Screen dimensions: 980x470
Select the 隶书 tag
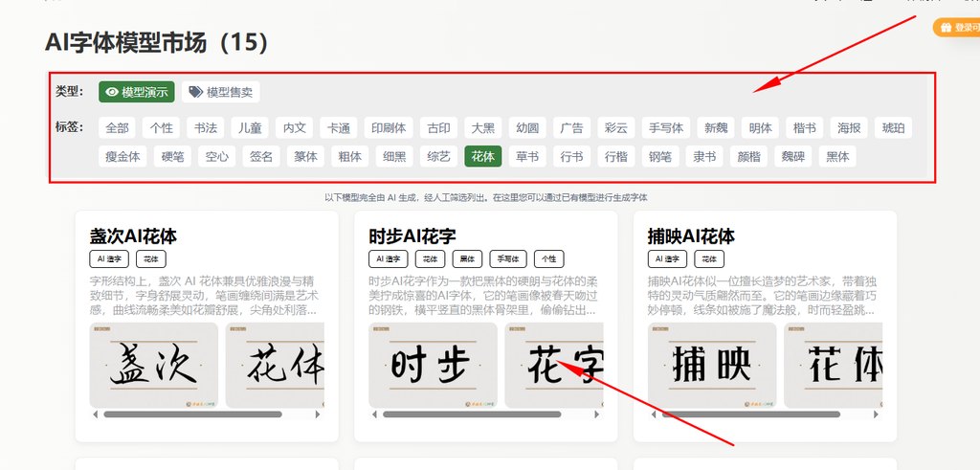pos(704,156)
